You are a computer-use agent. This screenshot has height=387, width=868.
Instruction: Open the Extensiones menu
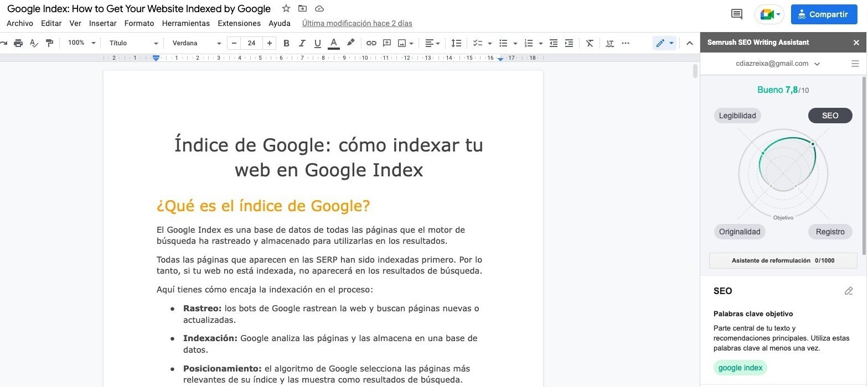click(x=239, y=23)
